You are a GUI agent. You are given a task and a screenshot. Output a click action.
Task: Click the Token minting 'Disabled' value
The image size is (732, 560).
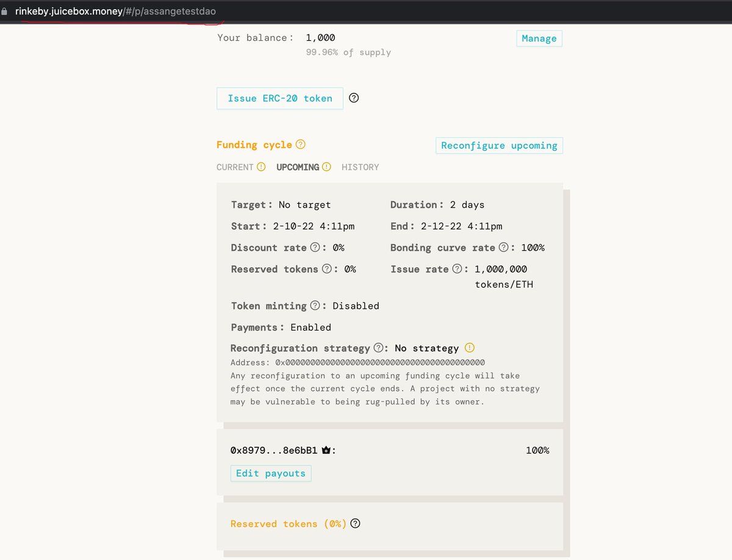coord(356,306)
